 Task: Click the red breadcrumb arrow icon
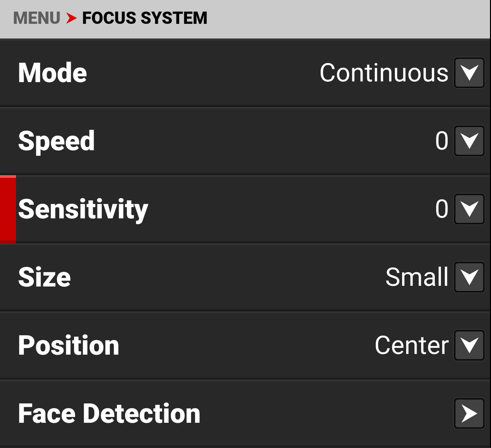(71, 18)
